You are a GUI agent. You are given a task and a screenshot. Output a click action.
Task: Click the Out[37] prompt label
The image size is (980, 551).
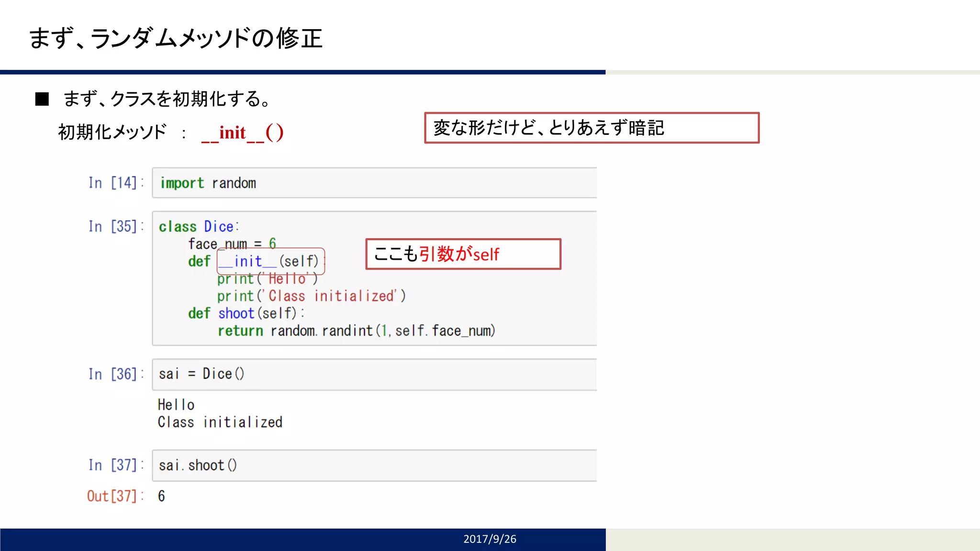tap(115, 496)
